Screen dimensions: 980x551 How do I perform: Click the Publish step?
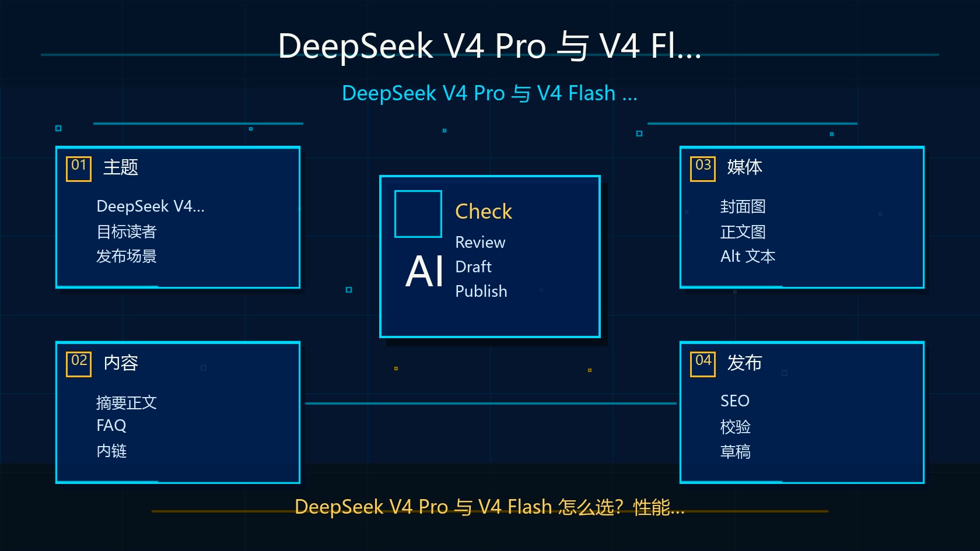point(481,291)
